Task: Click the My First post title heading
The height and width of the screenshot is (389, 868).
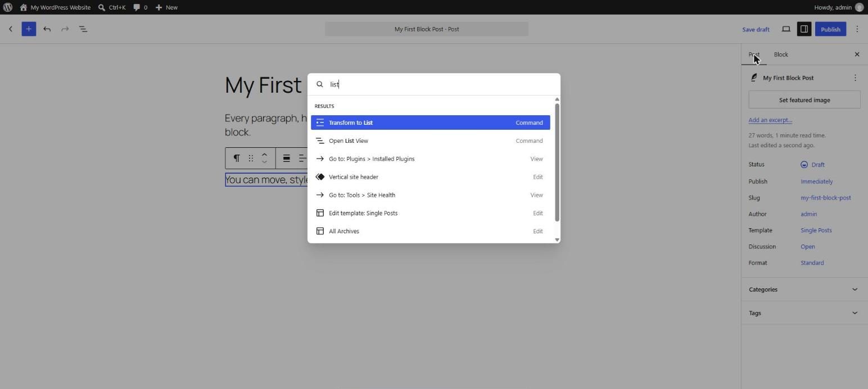Action: click(x=263, y=85)
